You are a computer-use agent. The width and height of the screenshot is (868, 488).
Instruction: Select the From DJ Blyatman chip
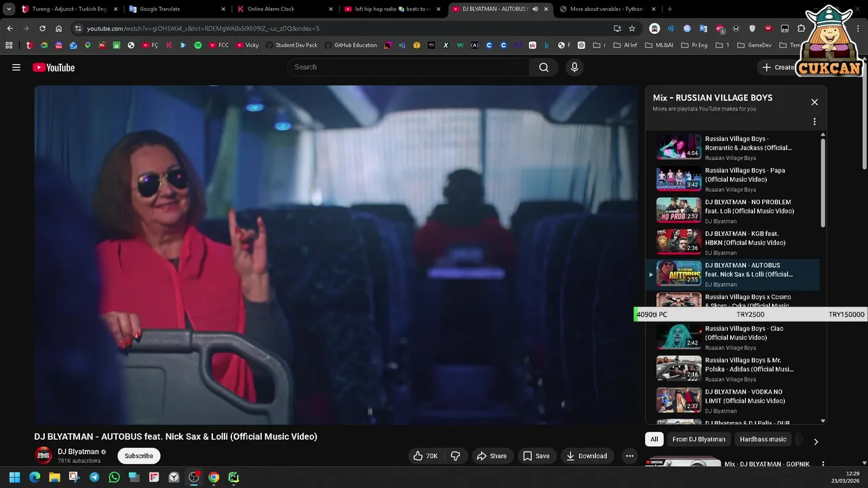[x=698, y=439]
